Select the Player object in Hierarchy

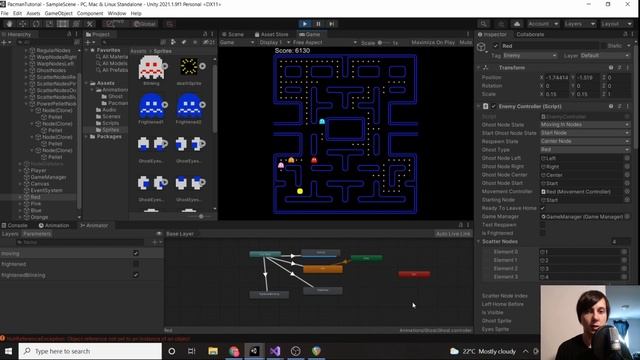tap(39, 170)
